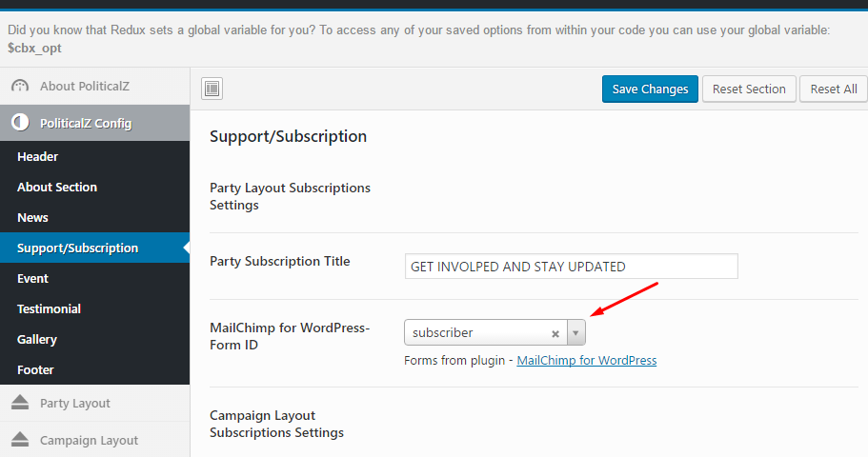This screenshot has height=457, width=868.
Task: Click the PoliticalZ Config half-circle icon
Action: pyautogui.click(x=20, y=122)
